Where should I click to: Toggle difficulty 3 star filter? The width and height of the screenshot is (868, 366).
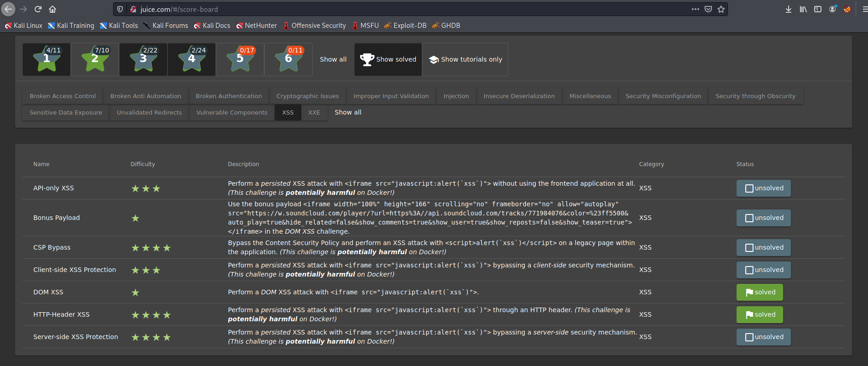coord(143,59)
